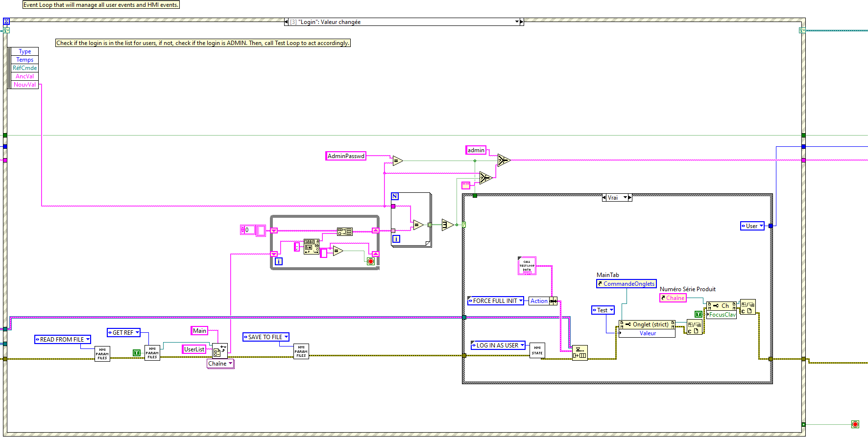Viewport: 868px width, 439px height.
Task: Click the FocusClav property in the Ch node
Action: click(721, 315)
